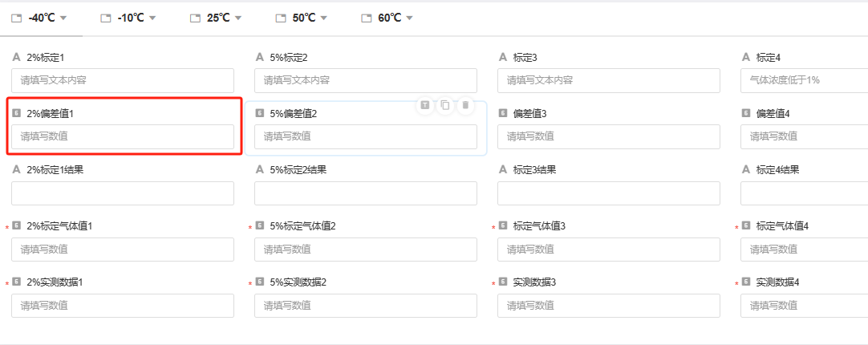
Task: Switch to the 25℃ tab
Action: click(x=218, y=18)
